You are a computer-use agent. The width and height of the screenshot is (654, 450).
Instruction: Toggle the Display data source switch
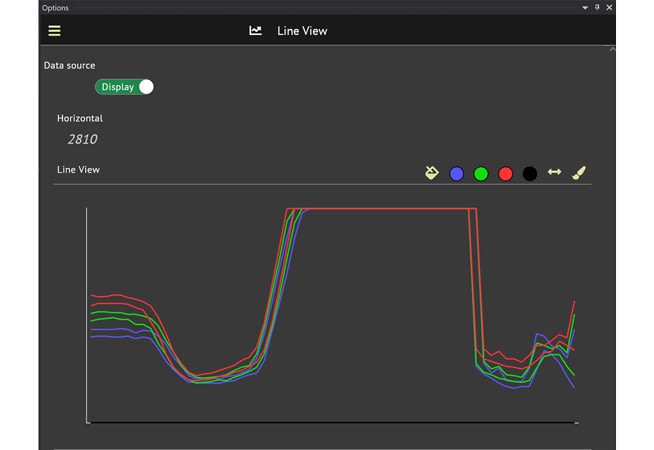pyautogui.click(x=125, y=87)
